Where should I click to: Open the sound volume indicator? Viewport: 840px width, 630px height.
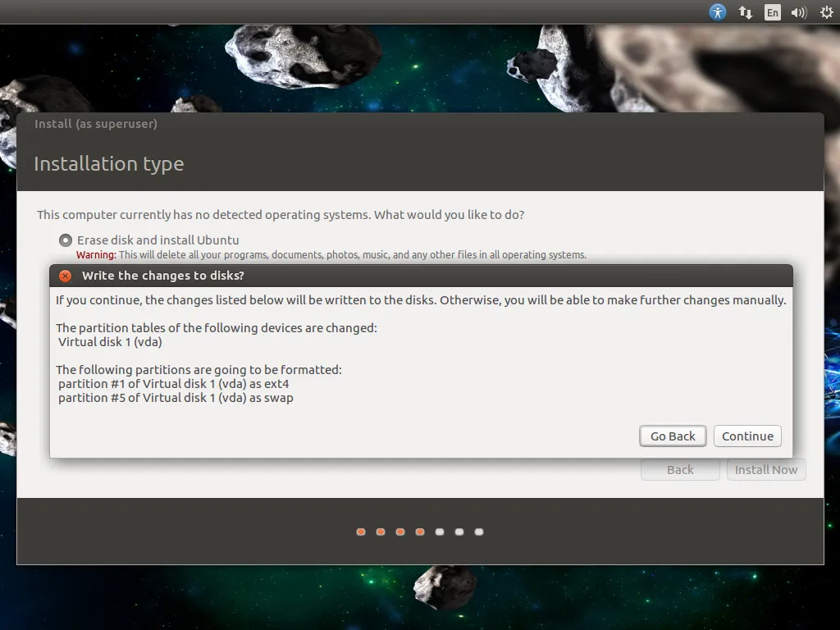coord(798,12)
